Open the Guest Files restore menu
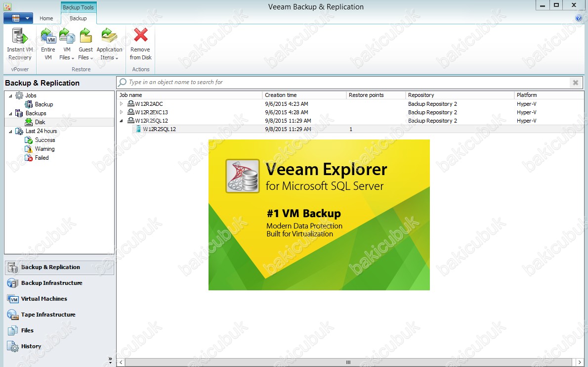 (x=85, y=44)
